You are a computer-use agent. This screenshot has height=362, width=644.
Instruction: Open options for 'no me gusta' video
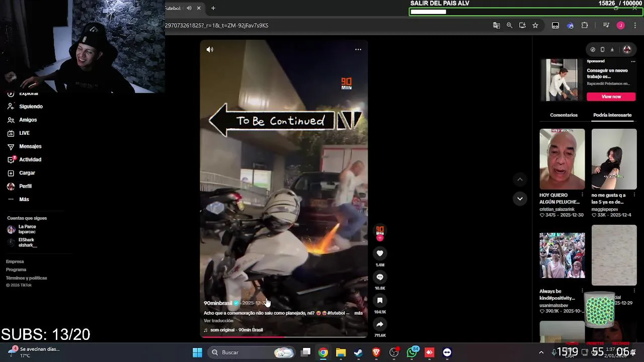(x=634, y=195)
